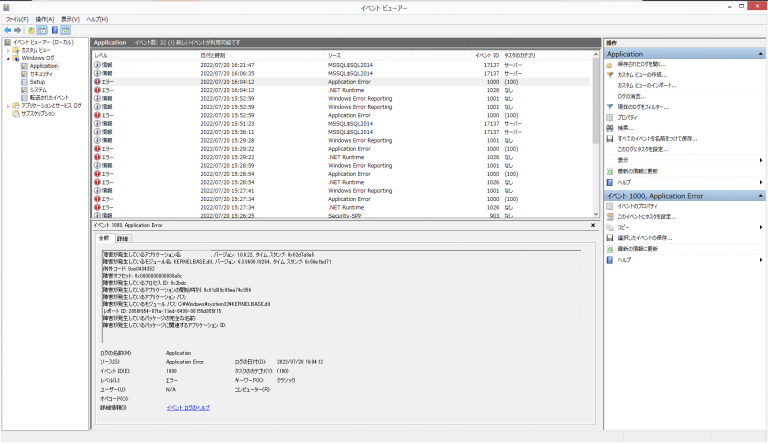Click the blue Help icon in toolbar
Image resolution: width=768 pixels, height=443 pixels.
pyautogui.click(x=53, y=30)
